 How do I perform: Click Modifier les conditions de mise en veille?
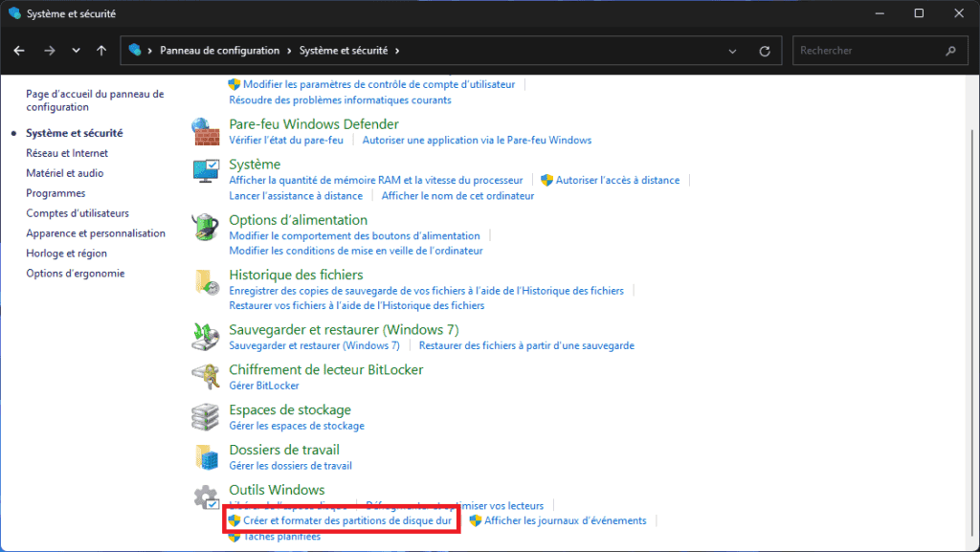coord(356,251)
